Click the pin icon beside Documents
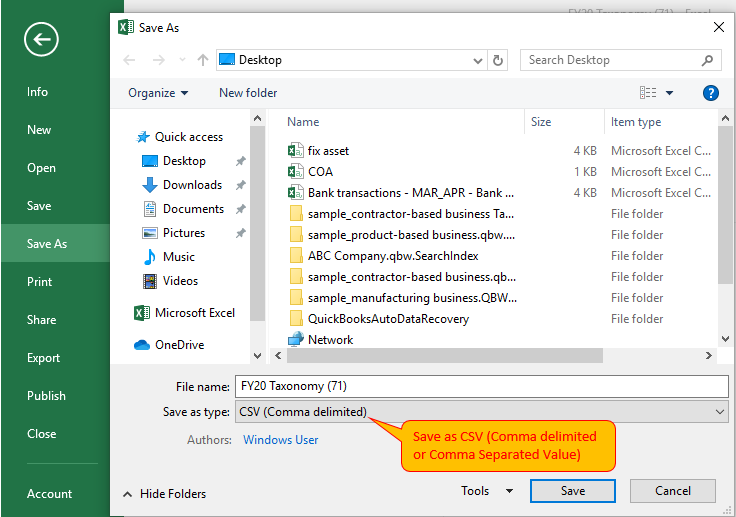 (240, 209)
